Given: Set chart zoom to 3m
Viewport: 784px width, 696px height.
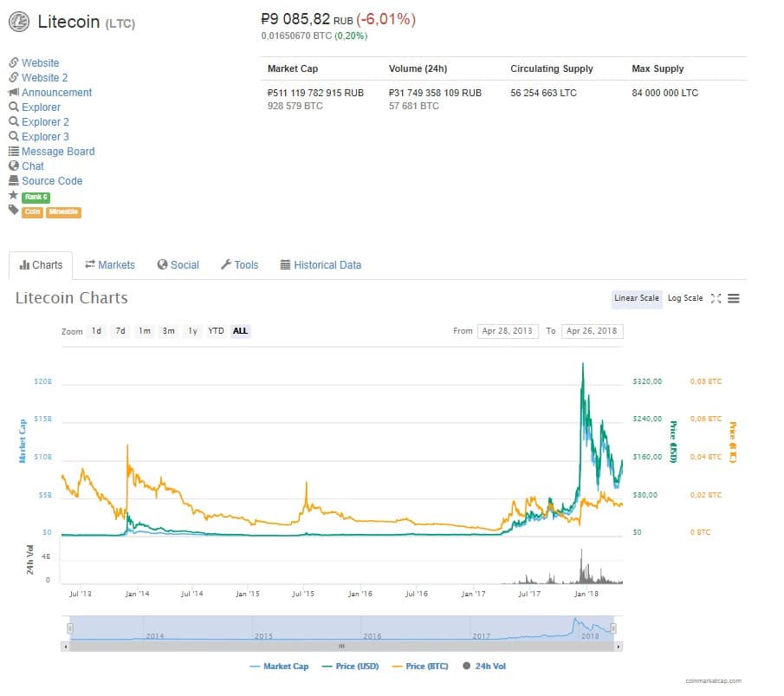Looking at the screenshot, I should pos(169,331).
